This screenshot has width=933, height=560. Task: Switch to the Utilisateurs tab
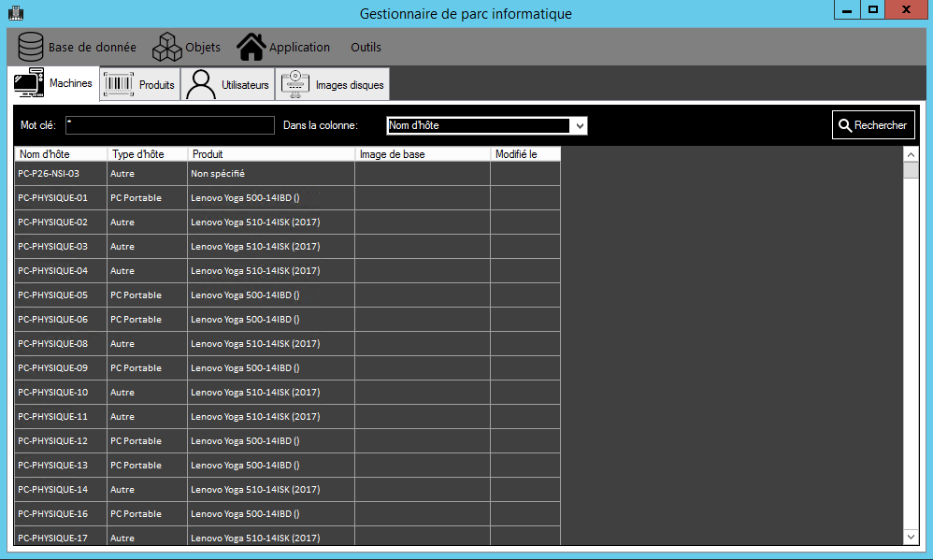pyautogui.click(x=228, y=84)
